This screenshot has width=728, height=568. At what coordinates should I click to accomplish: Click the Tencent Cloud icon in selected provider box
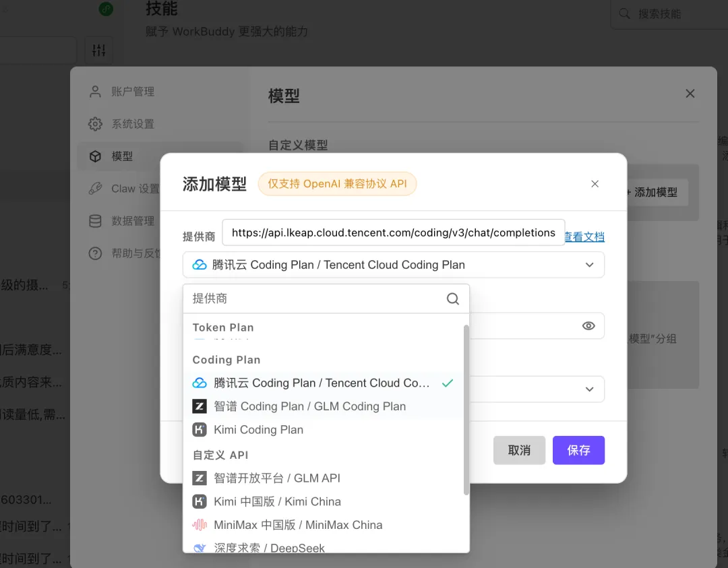200,265
